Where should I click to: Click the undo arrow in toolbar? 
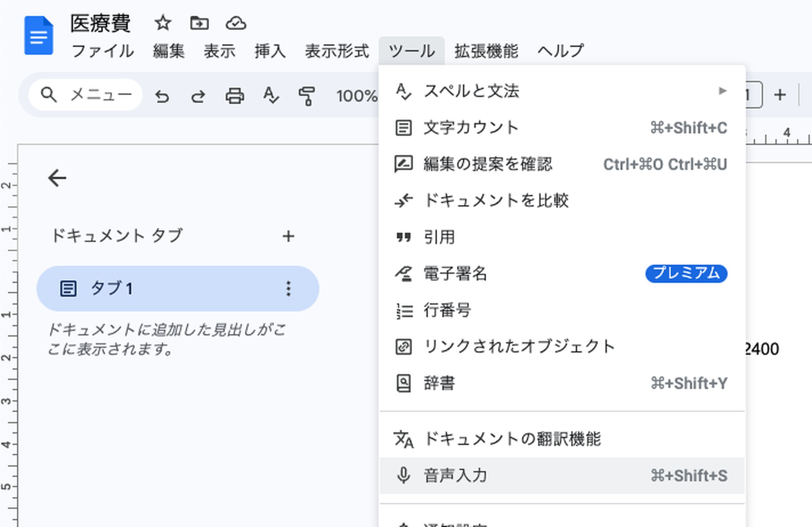[x=162, y=96]
